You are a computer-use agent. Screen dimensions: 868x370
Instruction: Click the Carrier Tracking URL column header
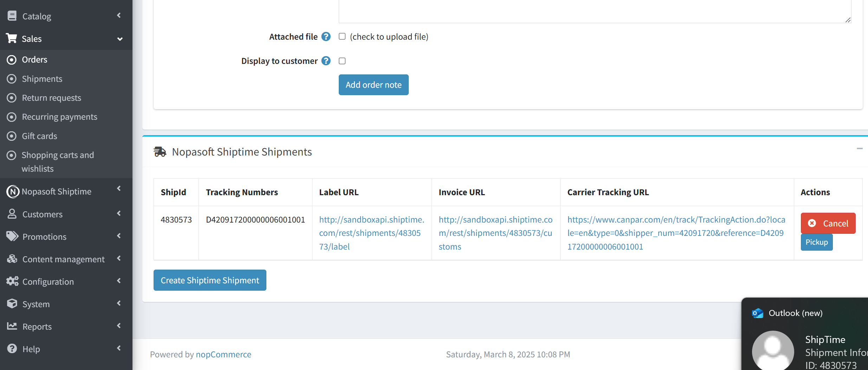point(608,192)
